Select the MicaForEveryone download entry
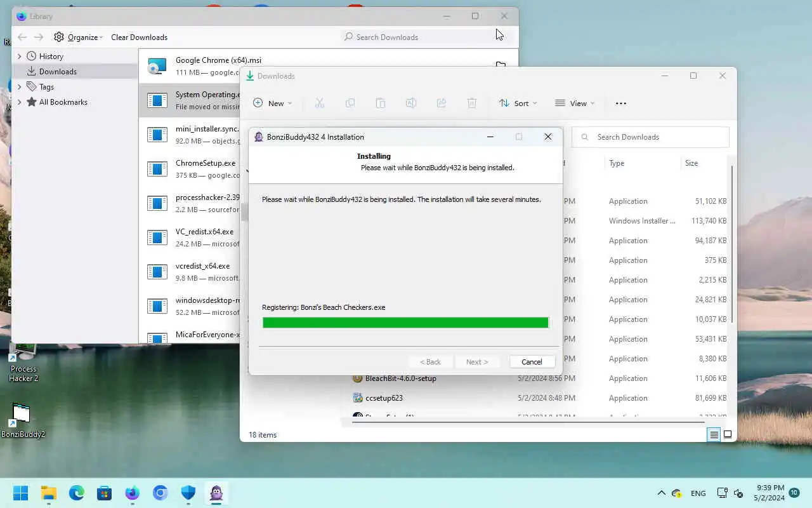 point(189,335)
